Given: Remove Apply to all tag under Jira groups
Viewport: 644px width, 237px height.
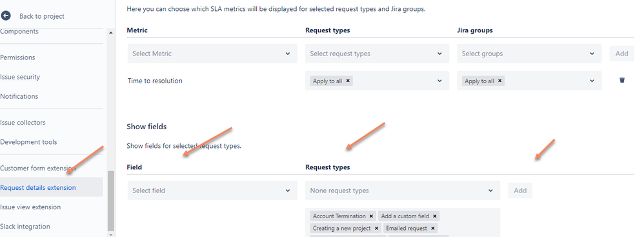Looking at the screenshot, I should pyautogui.click(x=500, y=81).
